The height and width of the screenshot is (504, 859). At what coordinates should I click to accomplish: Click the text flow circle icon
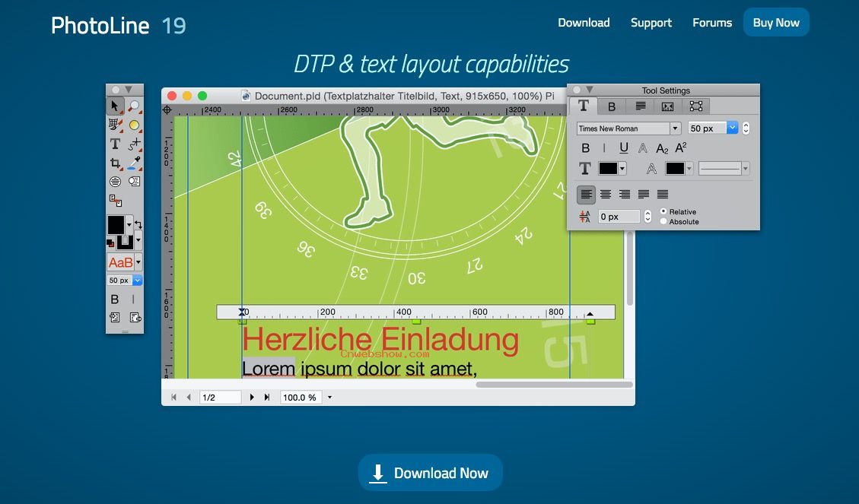134,182
